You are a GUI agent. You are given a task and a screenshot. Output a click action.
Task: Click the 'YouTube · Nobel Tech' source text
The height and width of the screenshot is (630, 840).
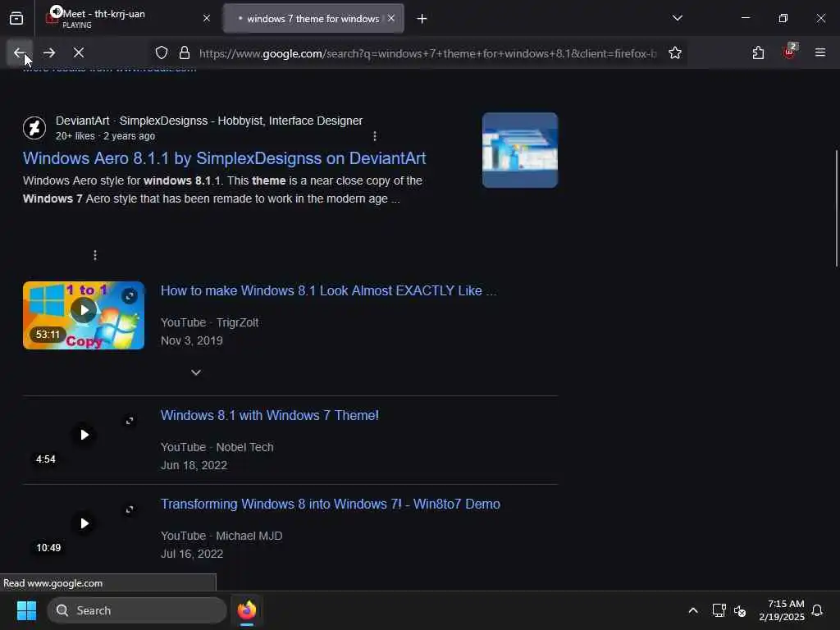click(x=217, y=447)
